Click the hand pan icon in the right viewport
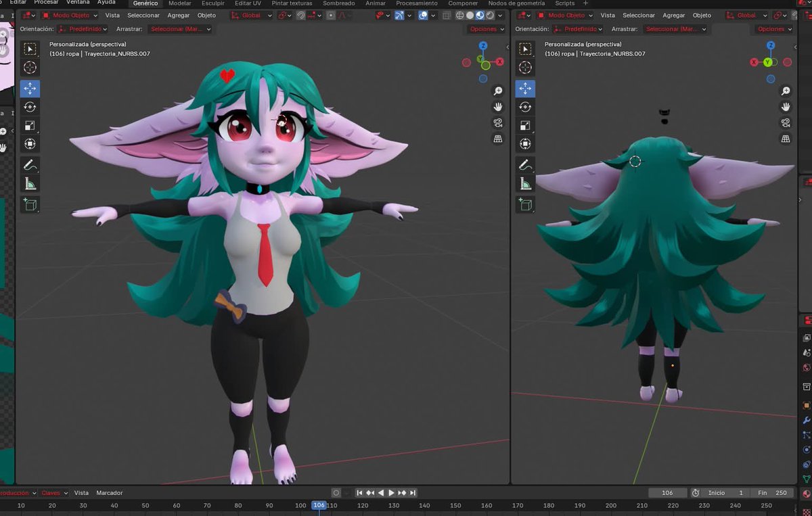The image size is (812, 516). point(786,106)
